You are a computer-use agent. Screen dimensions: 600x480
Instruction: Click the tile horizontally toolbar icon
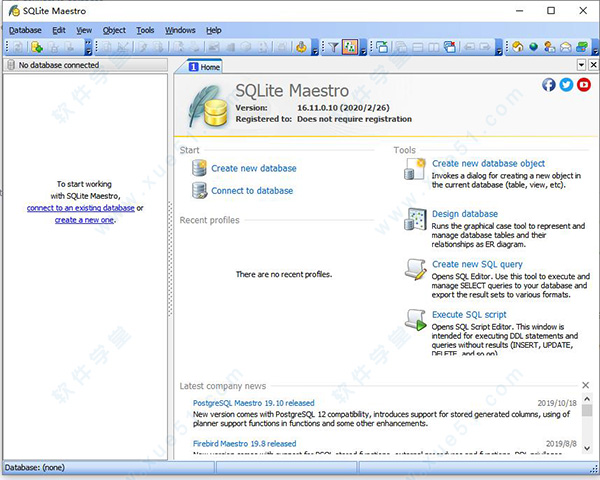[x=418, y=47]
